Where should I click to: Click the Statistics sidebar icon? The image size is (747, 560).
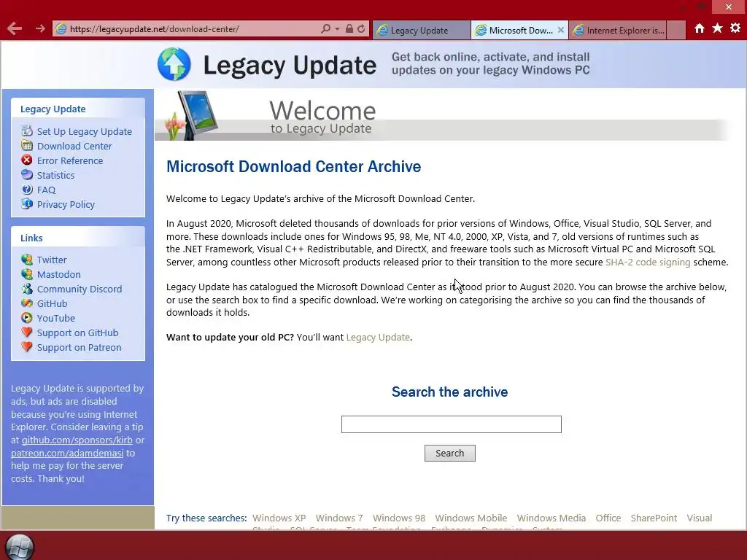pos(27,175)
